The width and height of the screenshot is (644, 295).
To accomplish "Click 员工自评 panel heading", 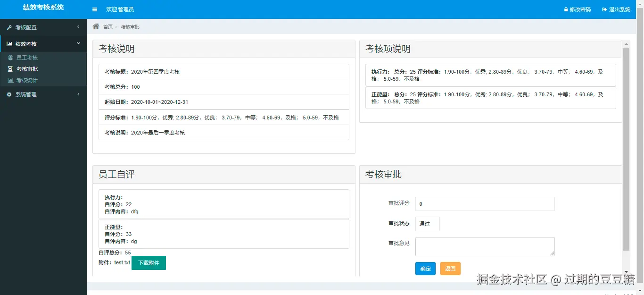I will tap(116, 174).
